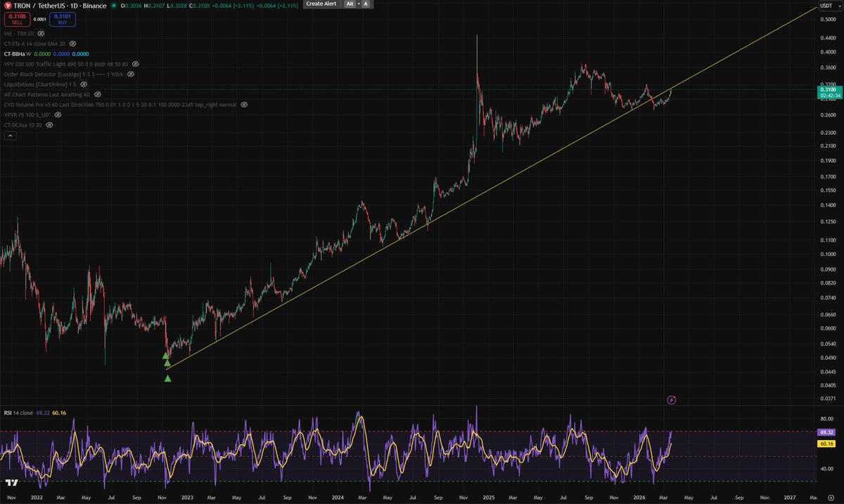844x504 pixels.
Task: Click the purple lightning event marker icon
Action: point(671,400)
